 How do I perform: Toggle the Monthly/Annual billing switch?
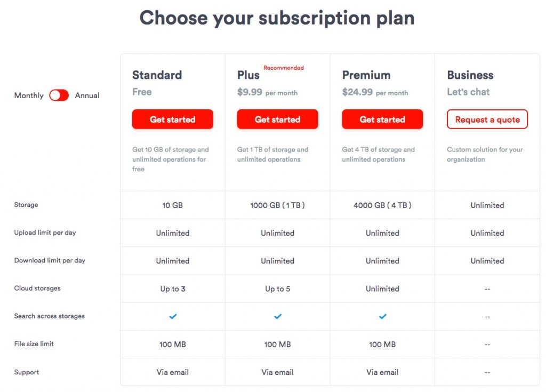coord(59,95)
